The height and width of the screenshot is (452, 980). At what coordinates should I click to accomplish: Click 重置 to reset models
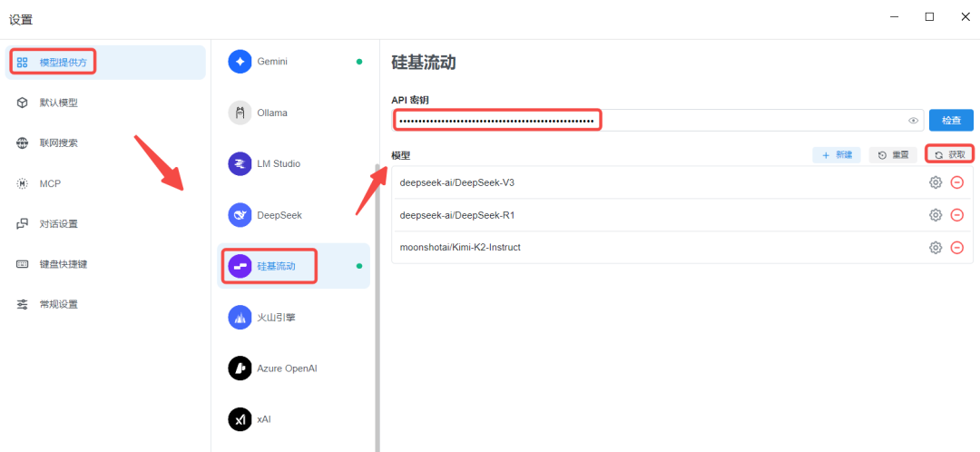[x=893, y=155]
